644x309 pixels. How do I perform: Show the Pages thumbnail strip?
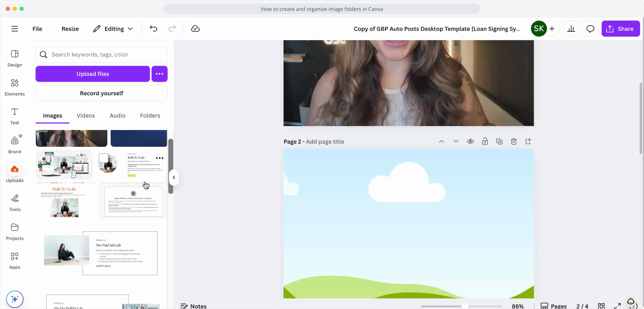[x=553, y=306]
